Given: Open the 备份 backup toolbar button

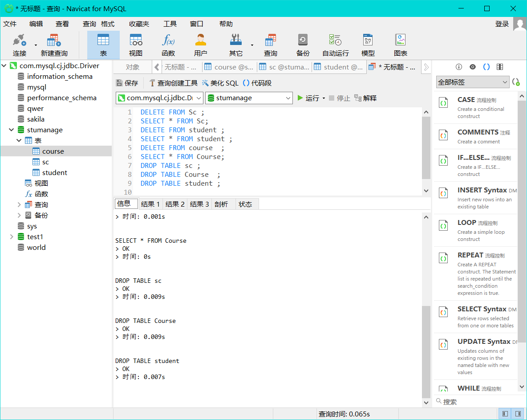Looking at the screenshot, I should coord(303,45).
